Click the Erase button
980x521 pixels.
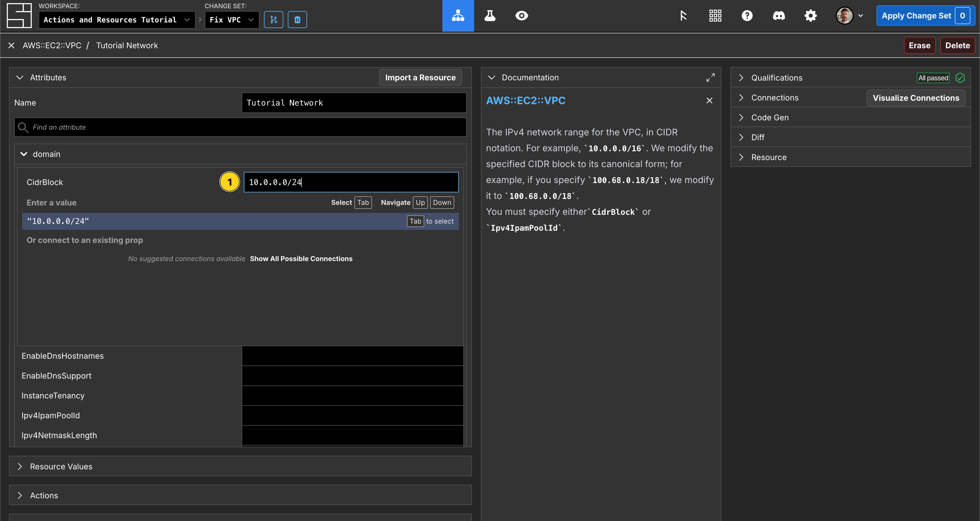click(920, 45)
